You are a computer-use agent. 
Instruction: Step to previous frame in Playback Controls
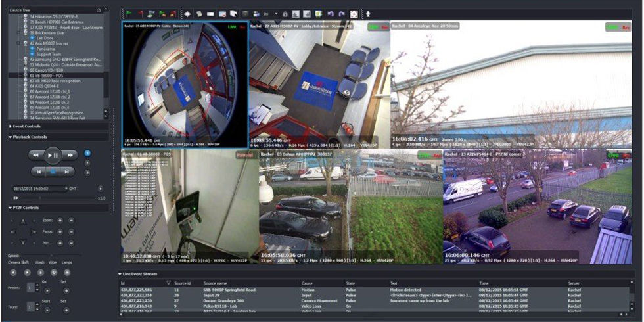[39, 172]
